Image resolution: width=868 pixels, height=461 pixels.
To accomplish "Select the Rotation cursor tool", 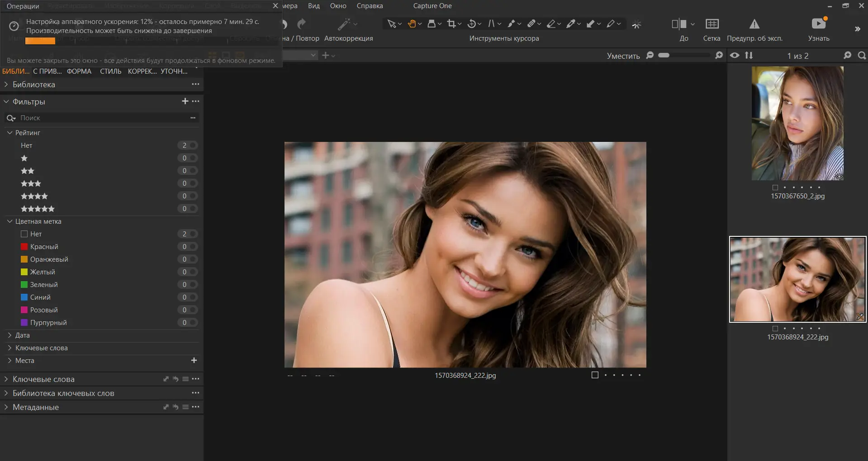I will coord(472,24).
